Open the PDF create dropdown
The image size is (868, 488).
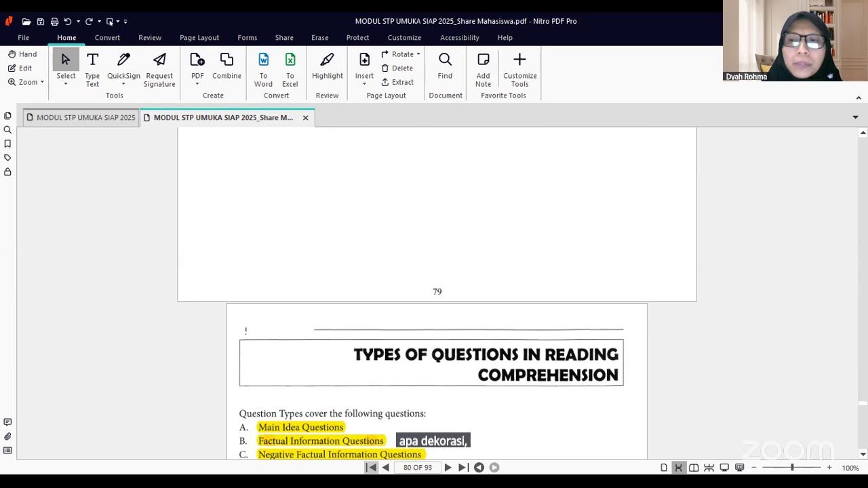point(197,84)
